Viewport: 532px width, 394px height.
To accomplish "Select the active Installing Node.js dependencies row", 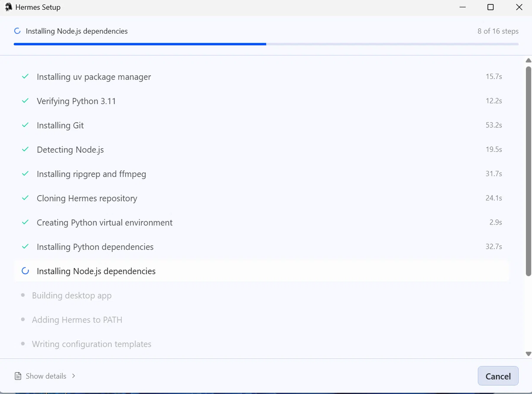I will [x=262, y=271].
